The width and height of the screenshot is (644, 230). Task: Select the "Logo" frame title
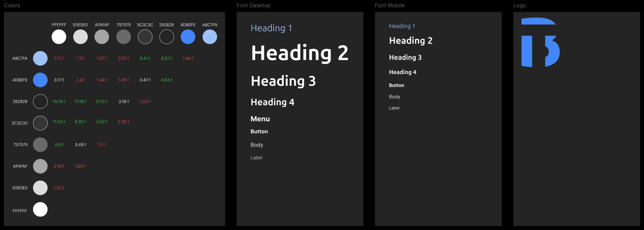(519, 5)
